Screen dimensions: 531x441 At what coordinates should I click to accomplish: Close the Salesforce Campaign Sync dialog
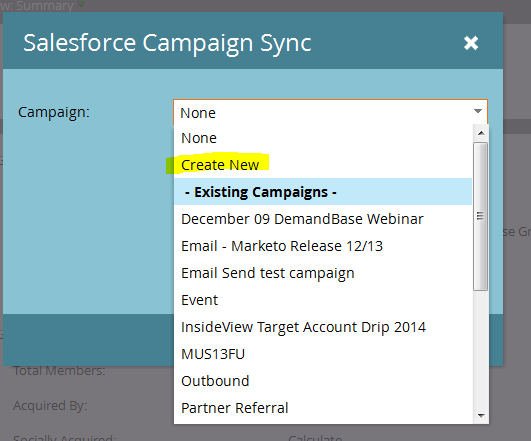click(x=471, y=43)
